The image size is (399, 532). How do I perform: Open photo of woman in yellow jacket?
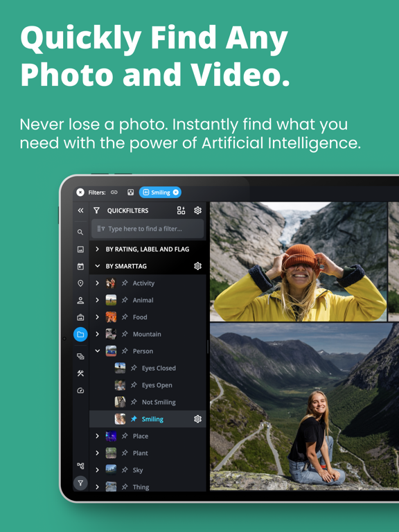[299, 262]
